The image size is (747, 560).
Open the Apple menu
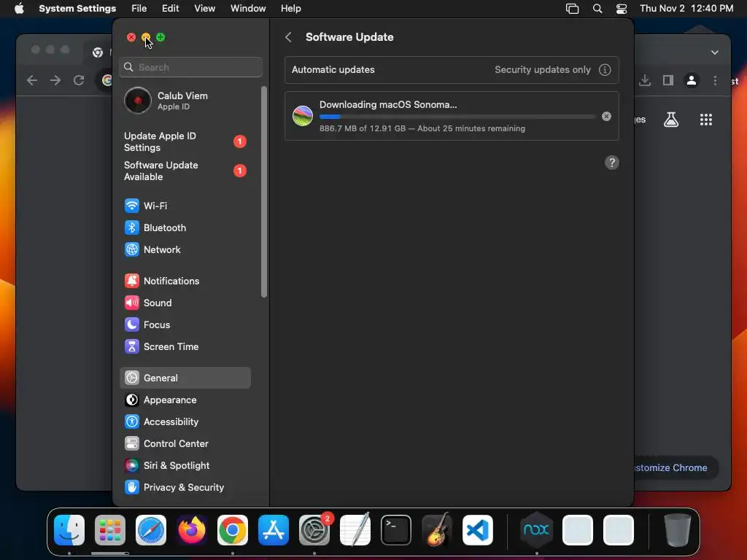point(19,9)
